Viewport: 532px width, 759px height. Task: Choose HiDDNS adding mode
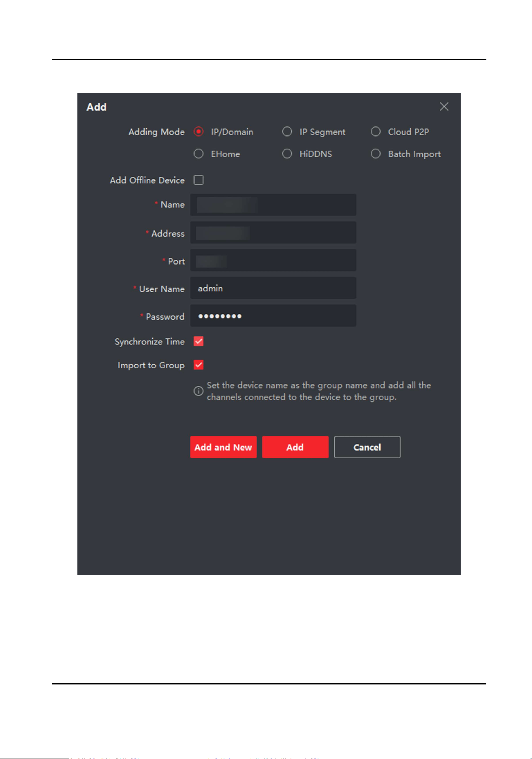[287, 154]
